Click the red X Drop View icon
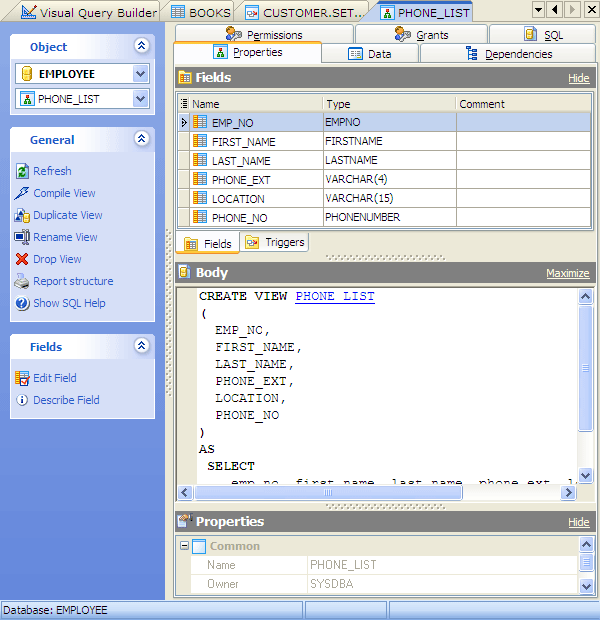Screen dimensions: 600x620 pyautogui.click(x=22, y=259)
